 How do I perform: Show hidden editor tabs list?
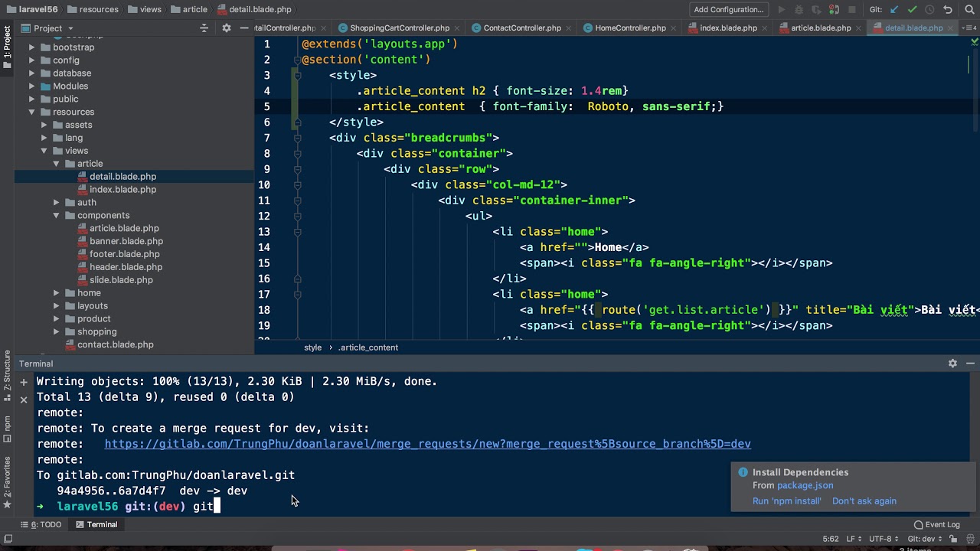970,28
